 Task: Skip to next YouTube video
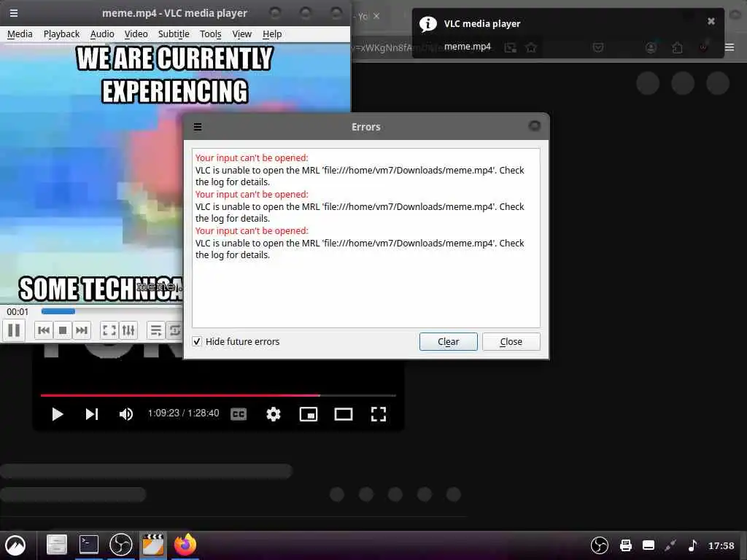91,414
